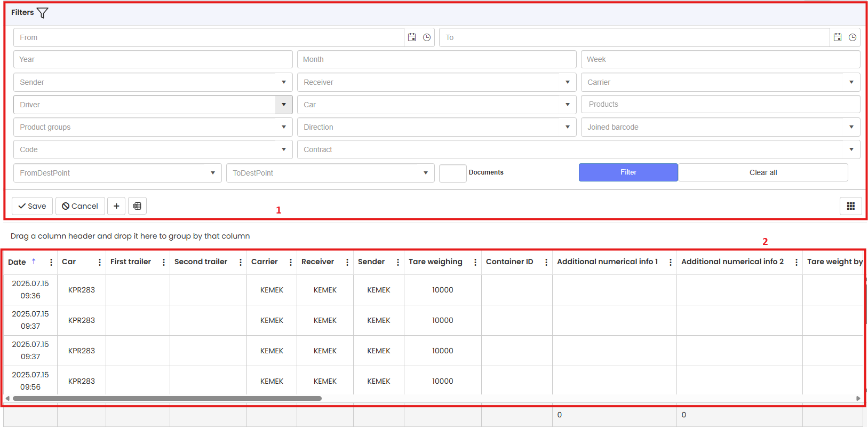This screenshot has height=427, width=868.
Task: Expand the Sender filter dropdown
Action: click(284, 82)
